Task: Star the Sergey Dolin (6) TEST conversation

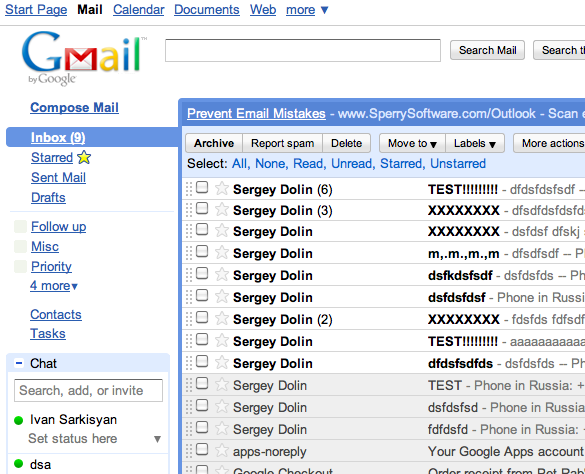Action: pos(222,188)
